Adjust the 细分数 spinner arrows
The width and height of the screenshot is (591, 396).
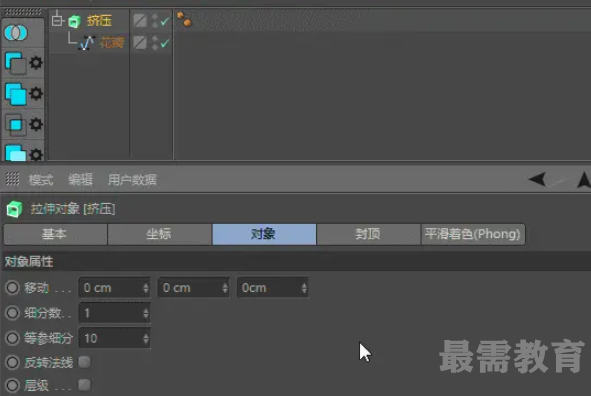pos(146,313)
